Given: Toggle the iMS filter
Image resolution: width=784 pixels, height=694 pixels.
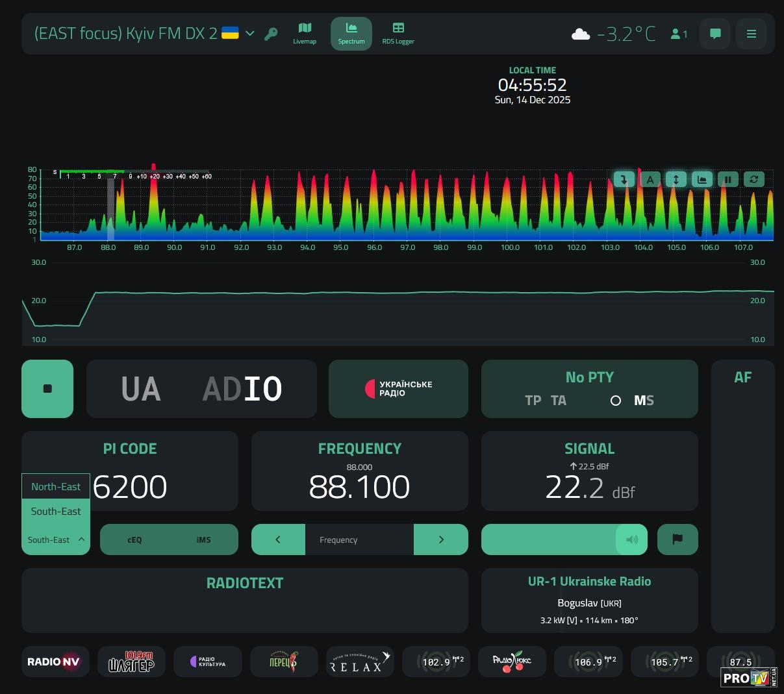Looking at the screenshot, I should point(203,539).
